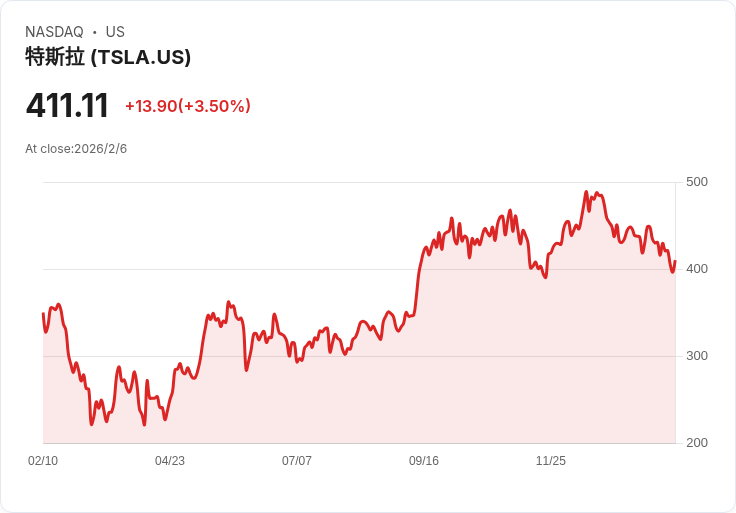
Task: Click the US market label
Action: (115, 32)
